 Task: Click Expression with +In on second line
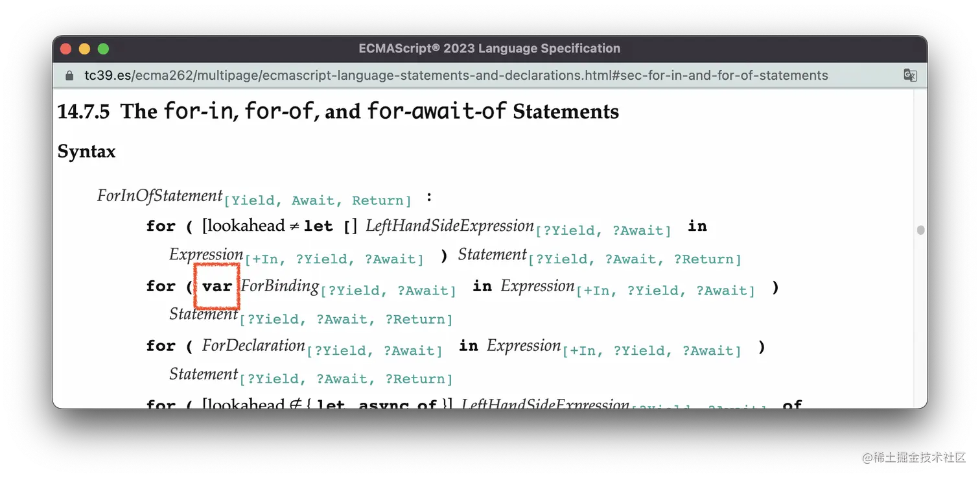pos(206,254)
